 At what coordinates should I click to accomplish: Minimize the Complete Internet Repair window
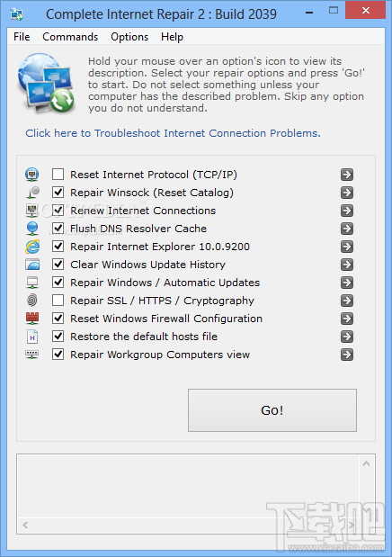[x=309, y=12]
